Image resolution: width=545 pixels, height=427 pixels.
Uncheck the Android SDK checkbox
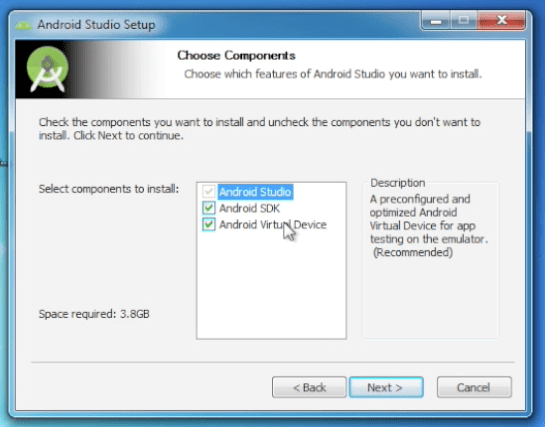coord(209,208)
